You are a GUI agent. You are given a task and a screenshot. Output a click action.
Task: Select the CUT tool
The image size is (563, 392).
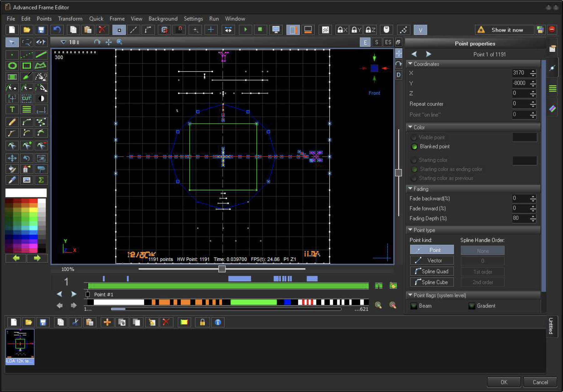[27, 98]
